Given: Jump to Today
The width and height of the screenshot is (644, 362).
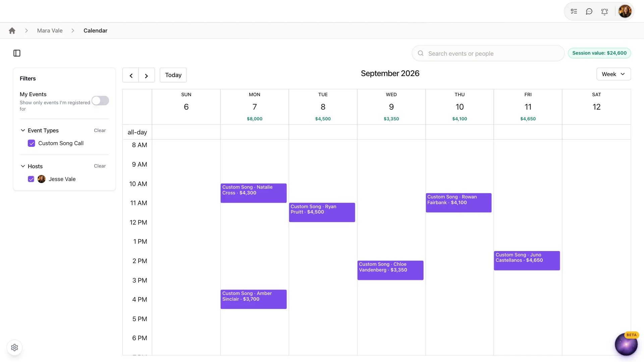Looking at the screenshot, I should (173, 75).
